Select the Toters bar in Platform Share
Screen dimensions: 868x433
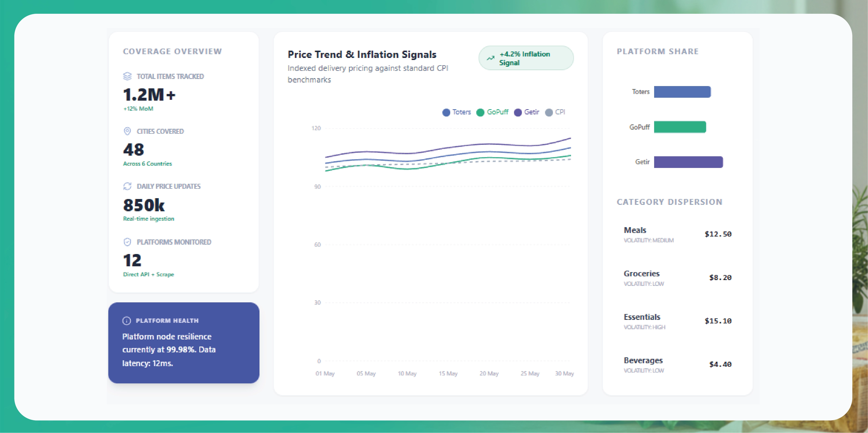(682, 92)
